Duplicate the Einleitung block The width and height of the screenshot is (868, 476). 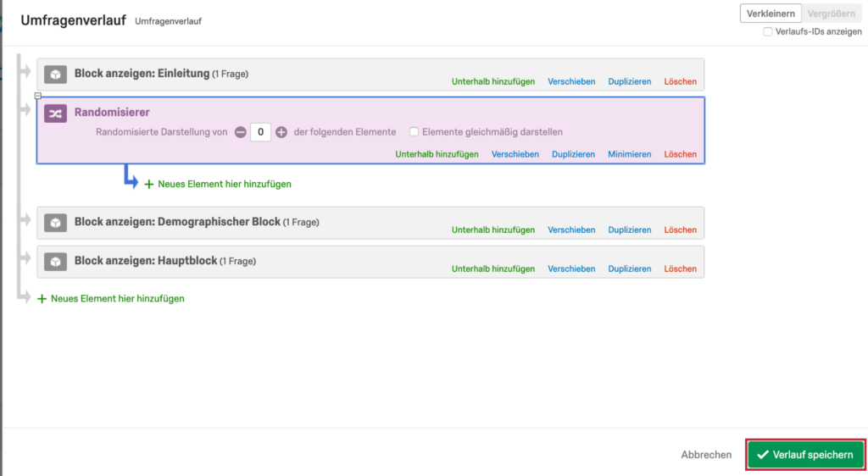point(630,81)
